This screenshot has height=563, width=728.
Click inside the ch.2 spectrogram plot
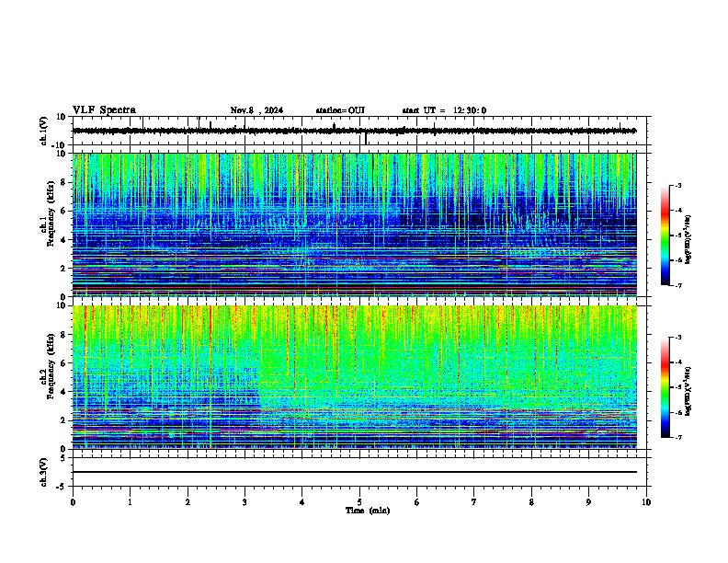(355, 377)
